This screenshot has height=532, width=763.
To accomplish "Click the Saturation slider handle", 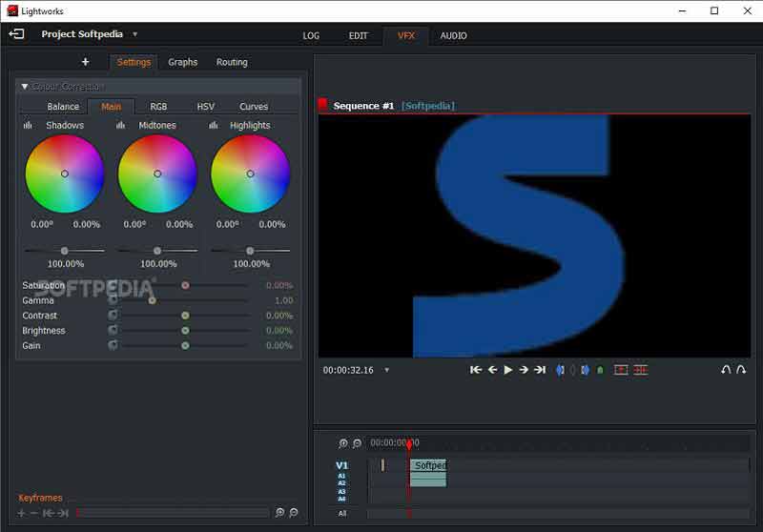I will [x=185, y=285].
